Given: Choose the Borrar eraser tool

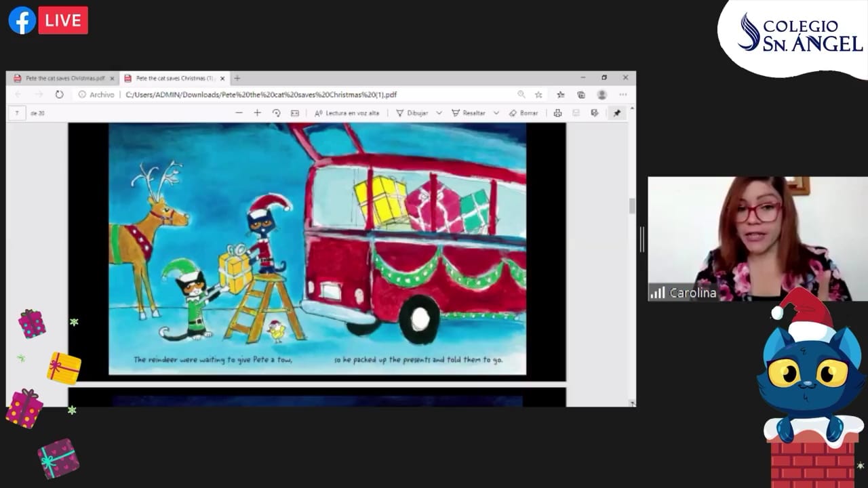Looking at the screenshot, I should coord(524,113).
